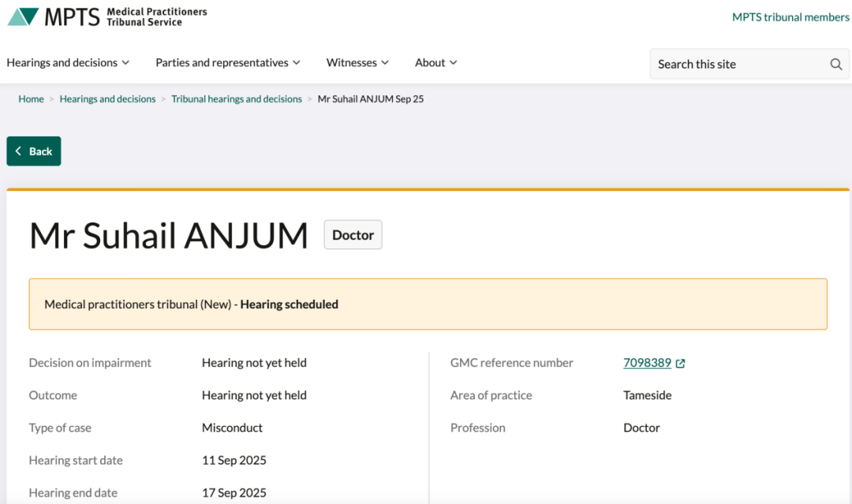Expand the Hearings and decisions menu
The height and width of the screenshot is (504, 852).
click(x=68, y=63)
